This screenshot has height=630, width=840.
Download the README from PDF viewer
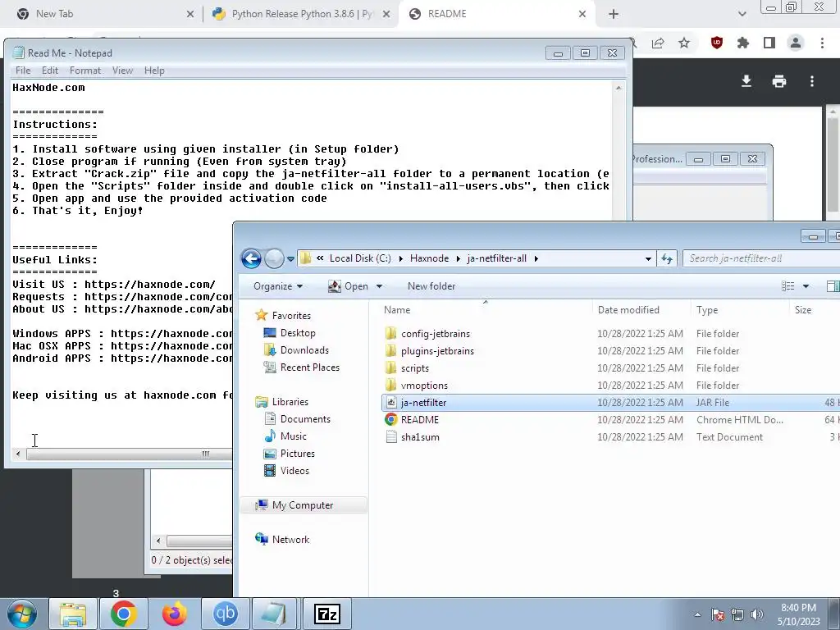tap(746, 81)
